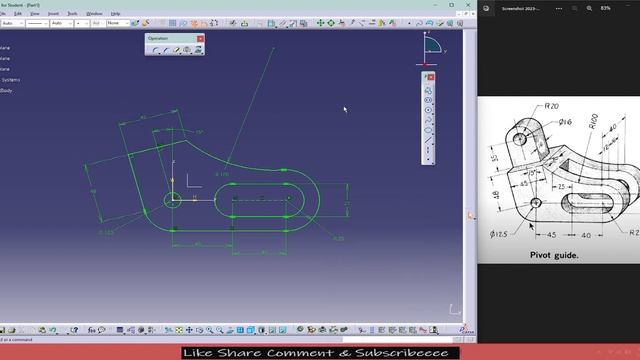Click the Undo icon in bottom toolbar
Screen dimensions: 640x360
tap(53, 330)
